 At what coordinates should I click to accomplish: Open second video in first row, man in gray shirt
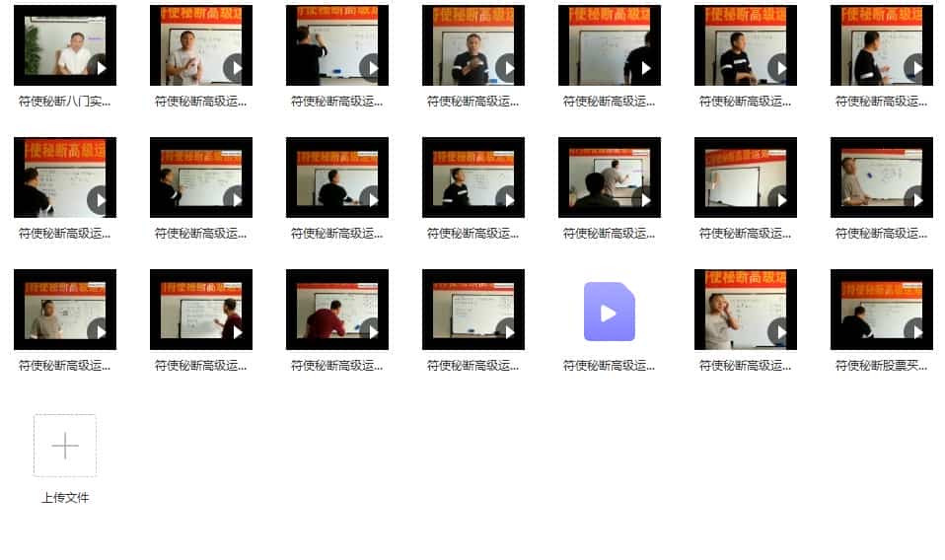200,45
